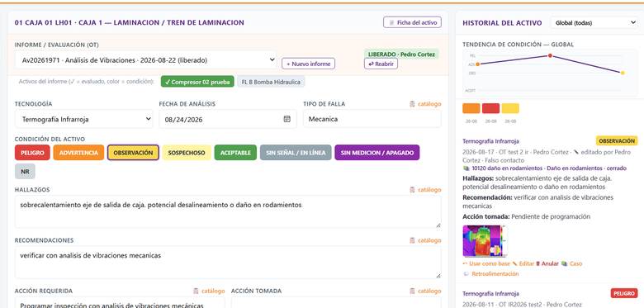This screenshot has width=644, height=308.
Task: Click the + Nuevo informe button
Action: click(x=308, y=64)
